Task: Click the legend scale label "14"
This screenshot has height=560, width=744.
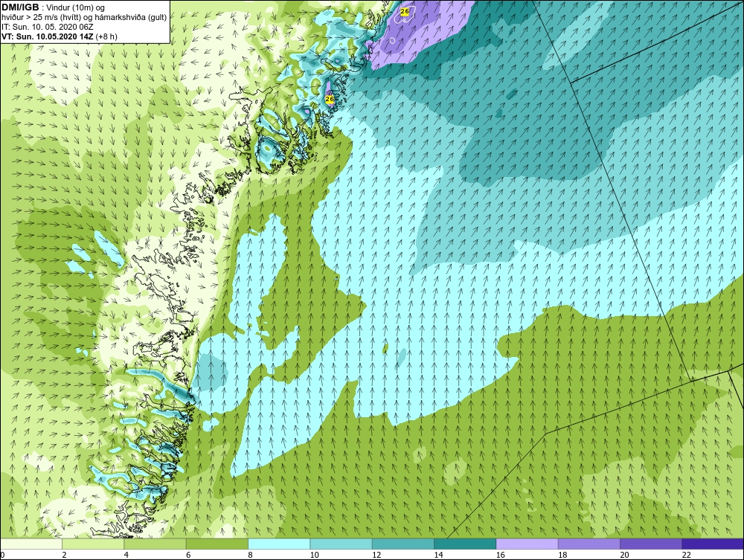Action: 438,556
